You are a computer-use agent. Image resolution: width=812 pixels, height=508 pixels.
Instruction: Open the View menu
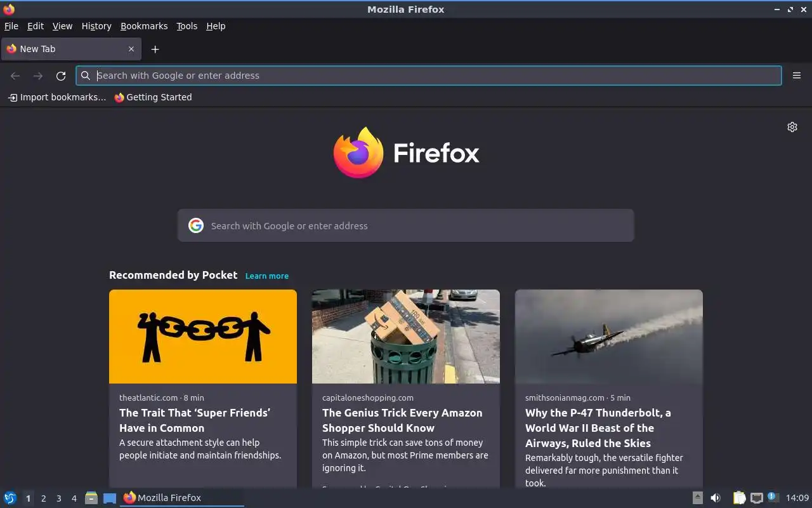coord(62,26)
